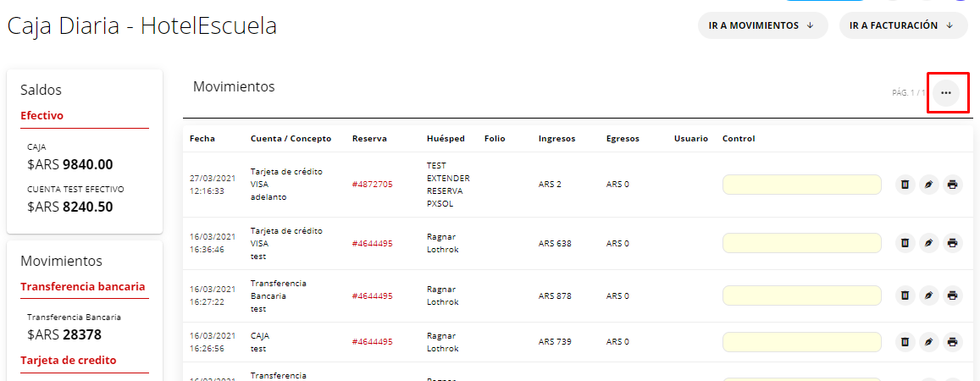The height and width of the screenshot is (381, 980).
Task: Select the Transferencia bancaria section heading
Action: click(82, 286)
